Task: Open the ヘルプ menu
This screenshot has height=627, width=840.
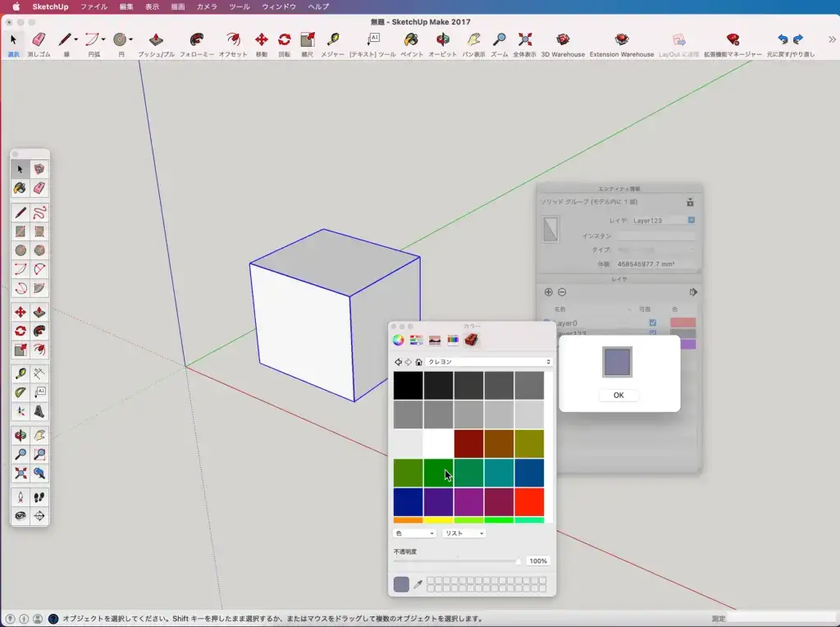Action: (x=318, y=7)
